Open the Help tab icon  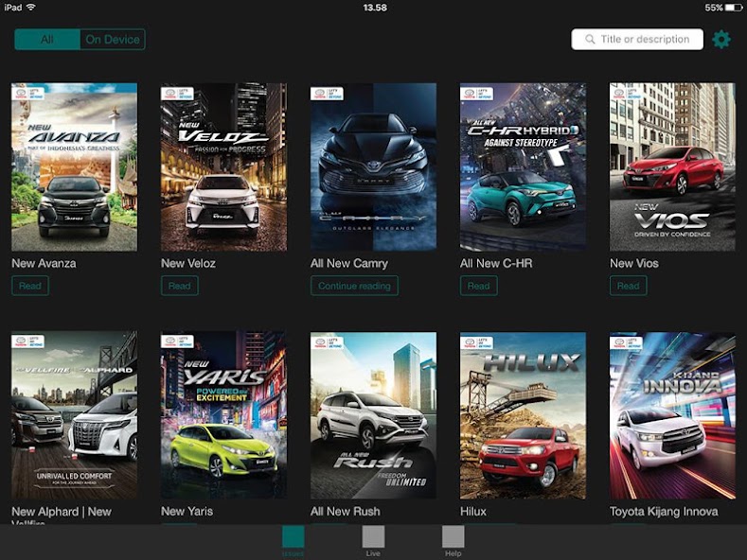pyautogui.click(x=453, y=538)
